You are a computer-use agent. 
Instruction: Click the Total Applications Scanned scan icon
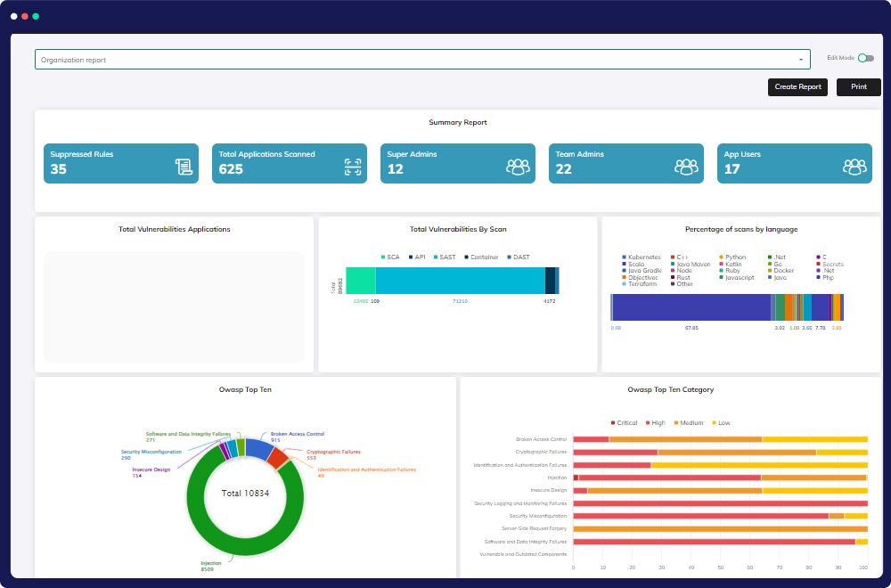coord(352,167)
